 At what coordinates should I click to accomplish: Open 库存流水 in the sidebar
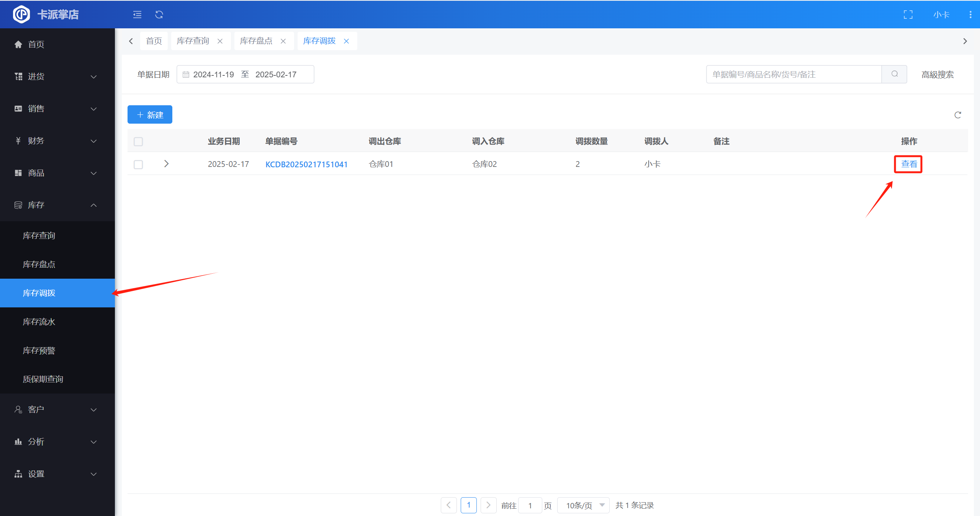tap(39, 322)
